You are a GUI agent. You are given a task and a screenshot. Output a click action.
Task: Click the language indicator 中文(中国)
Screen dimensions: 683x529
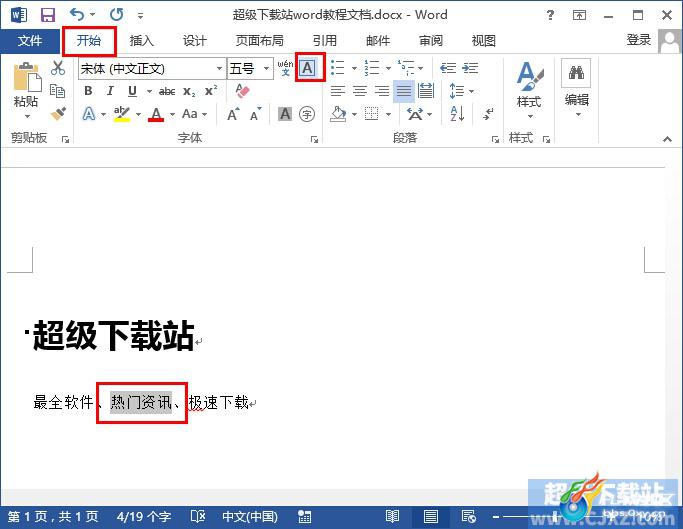tap(250, 517)
